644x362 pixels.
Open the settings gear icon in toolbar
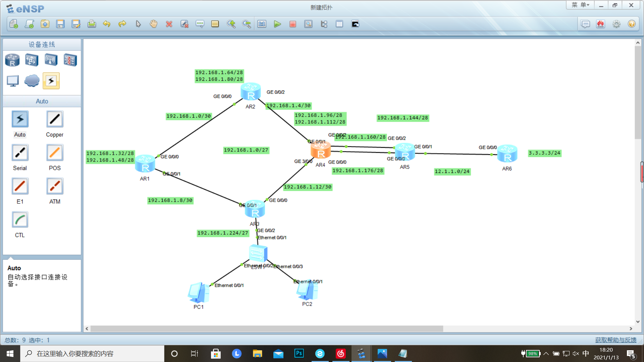pos(616,24)
